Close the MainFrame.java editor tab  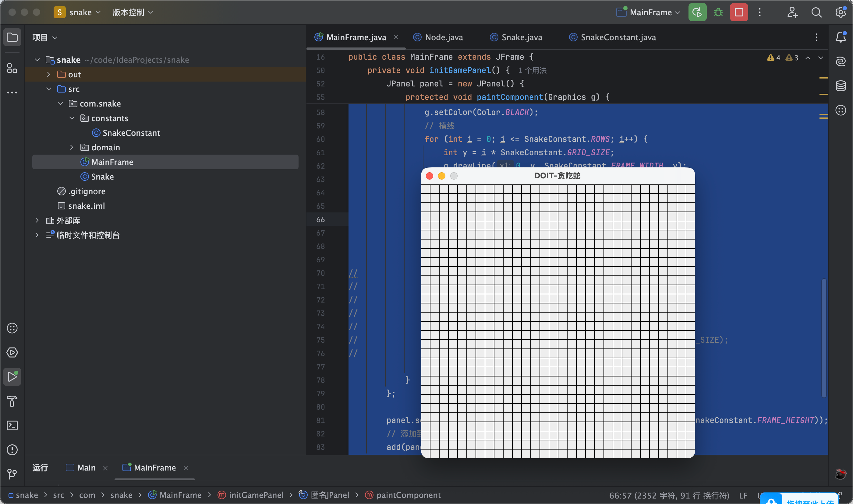tap(396, 37)
